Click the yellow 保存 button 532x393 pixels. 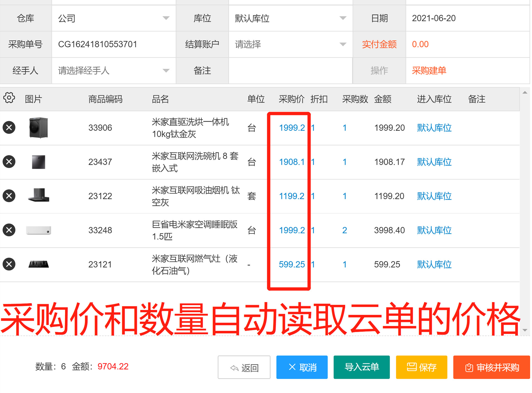click(421, 367)
